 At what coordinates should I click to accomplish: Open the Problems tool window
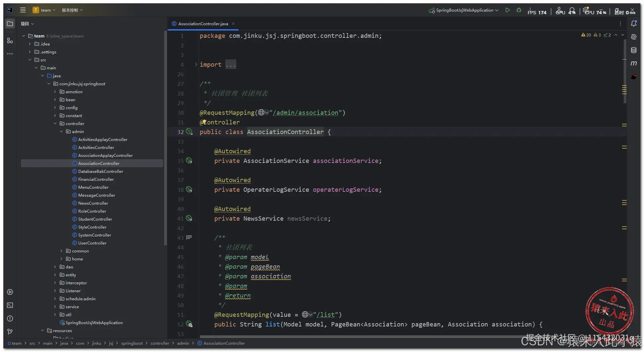coord(10,318)
